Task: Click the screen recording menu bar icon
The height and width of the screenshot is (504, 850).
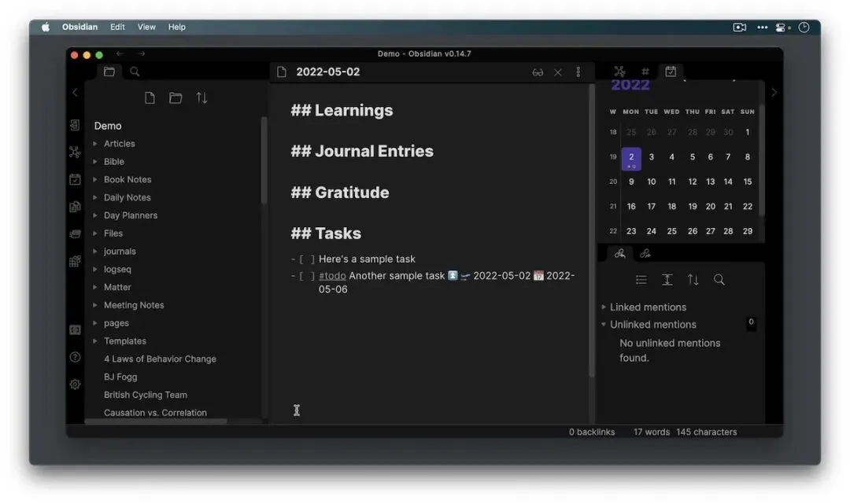Action: point(739,27)
